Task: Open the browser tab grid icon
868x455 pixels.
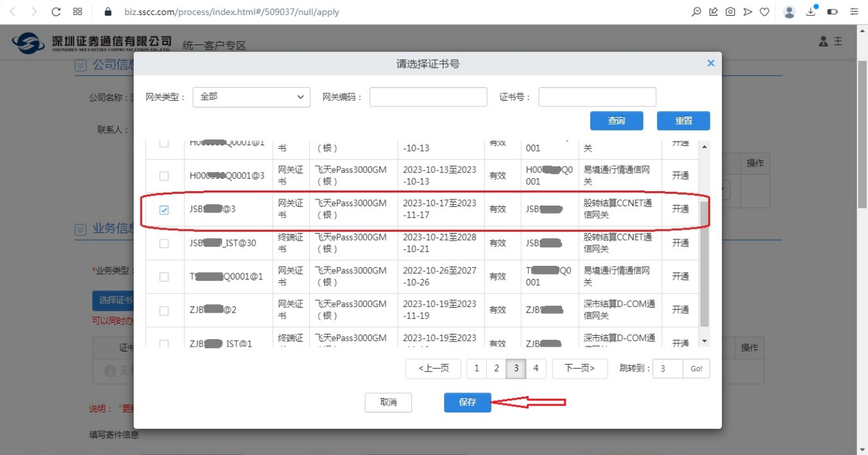Action: coord(77,12)
